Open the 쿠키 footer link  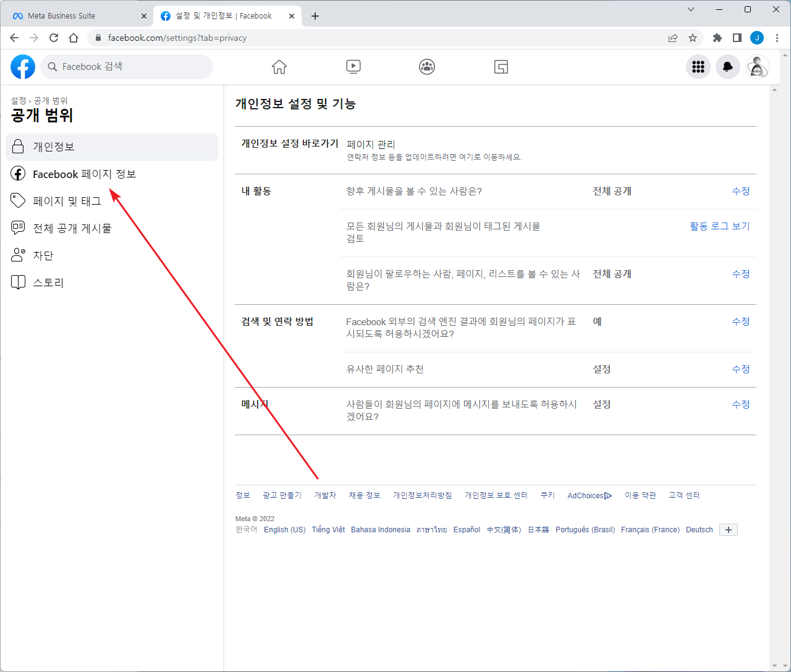548,495
